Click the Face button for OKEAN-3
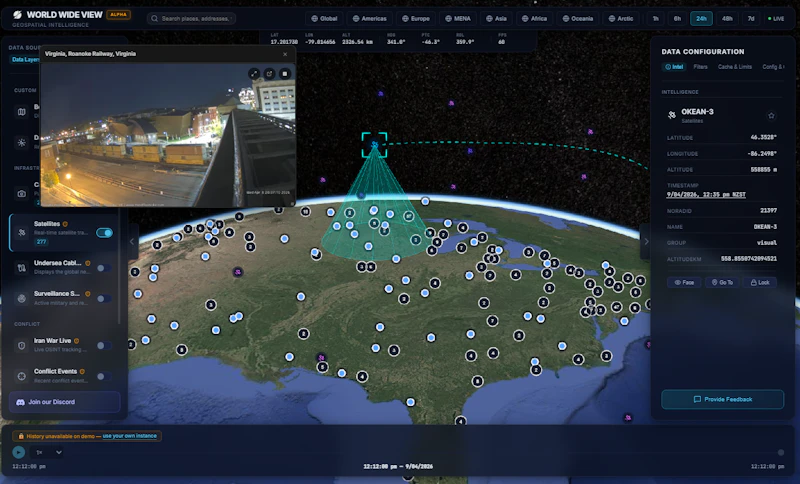 pos(684,282)
